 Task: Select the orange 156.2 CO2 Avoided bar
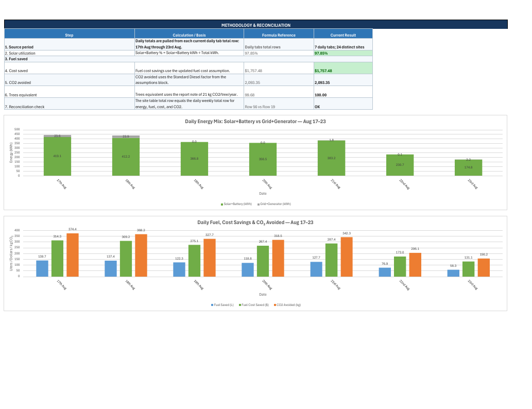pyautogui.click(x=484, y=267)
